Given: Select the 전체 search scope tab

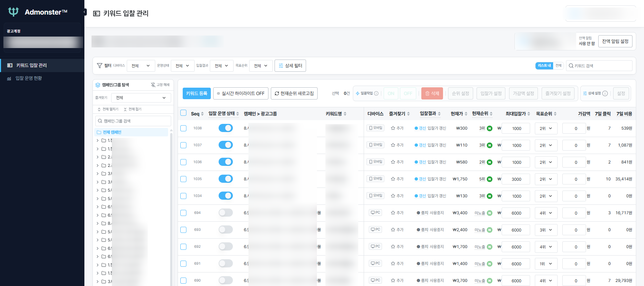Looking at the screenshot, I should pos(558,66).
